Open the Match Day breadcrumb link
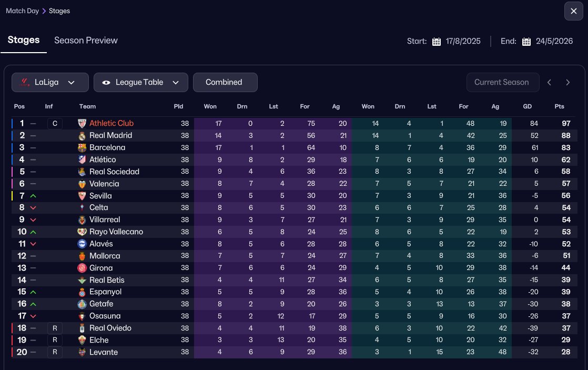Viewport: 588px width, 370px height. [23, 11]
